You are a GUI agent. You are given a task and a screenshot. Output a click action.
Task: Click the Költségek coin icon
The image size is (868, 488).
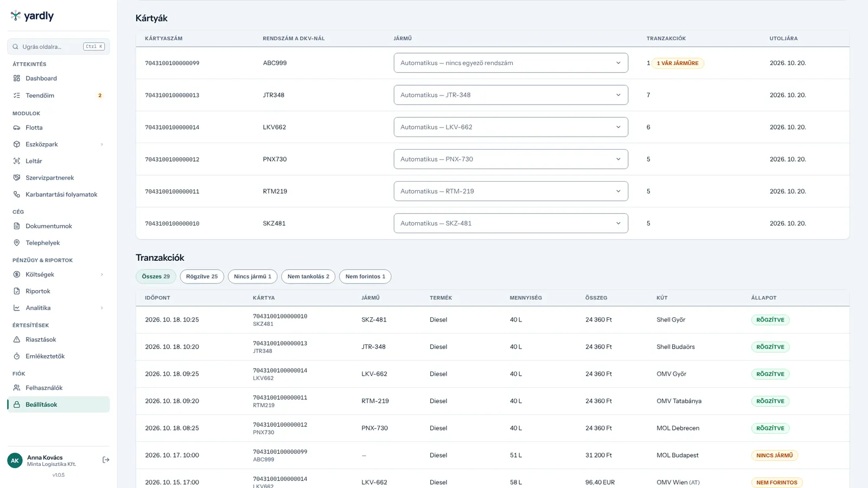point(17,274)
